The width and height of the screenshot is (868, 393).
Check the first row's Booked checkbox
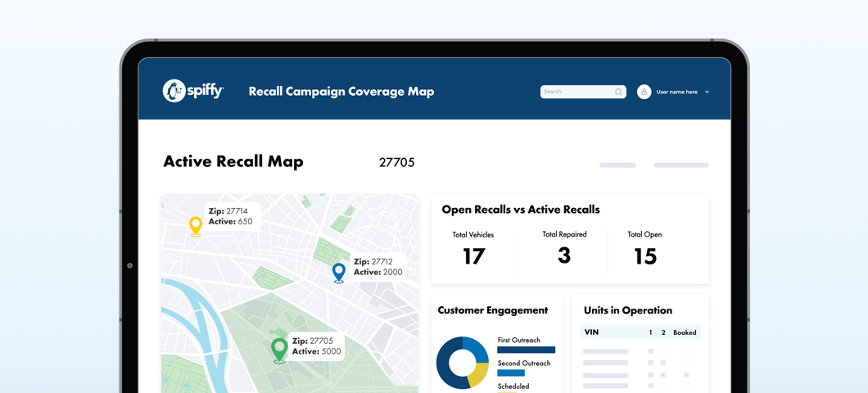pyautogui.click(x=686, y=351)
